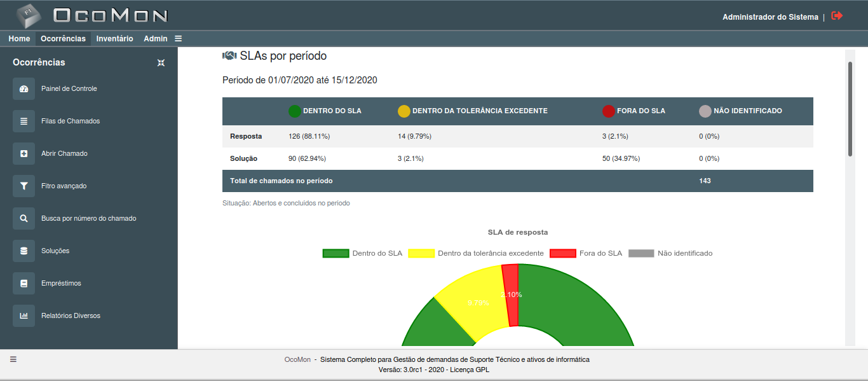868x381 pixels.
Task: Click the Solução value 50 (34.97%)
Action: point(621,158)
